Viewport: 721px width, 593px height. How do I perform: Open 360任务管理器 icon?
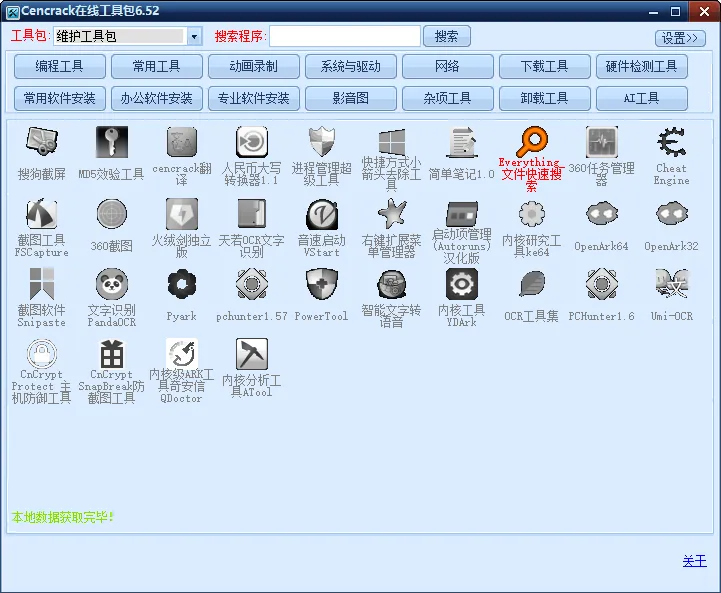point(601,142)
